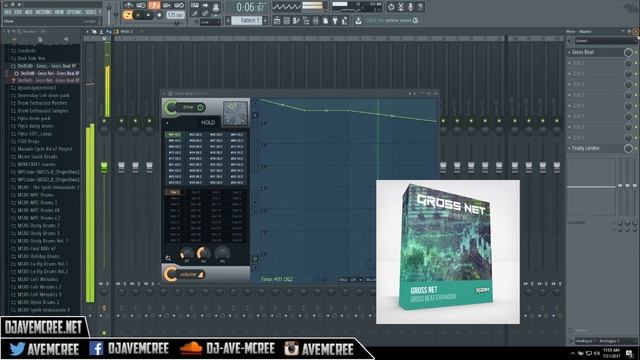
Task: Open the Gross Beat plugin options arrow
Action: (164, 93)
